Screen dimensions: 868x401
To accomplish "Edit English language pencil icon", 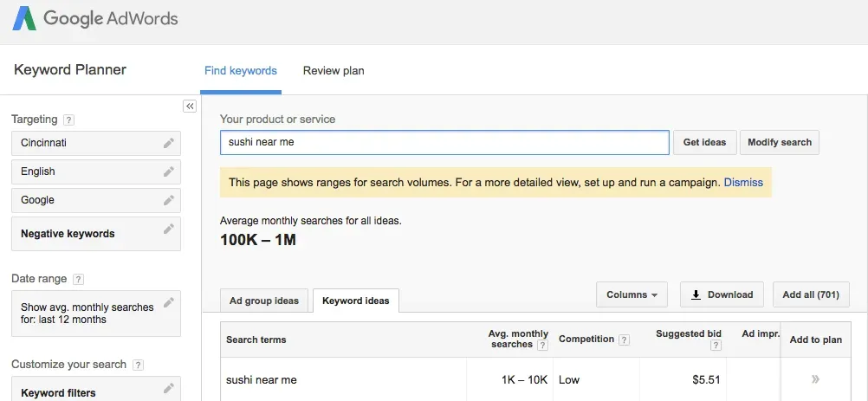I will (x=169, y=172).
